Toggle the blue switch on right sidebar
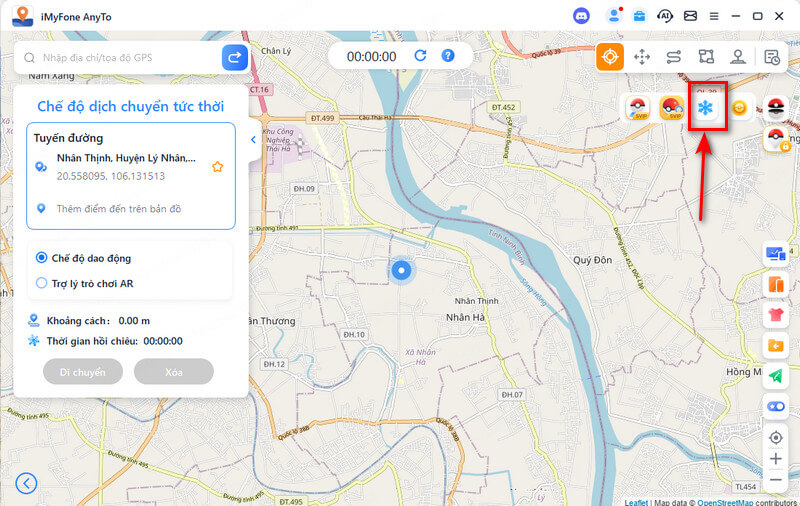 775,406
